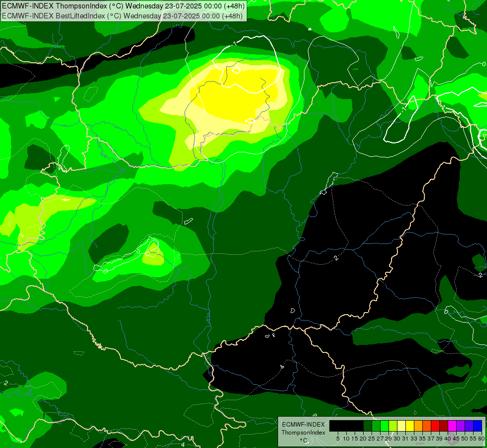The height and width of the screenshot is (448, 487).
Task: Select the orange-red 35–37 legend swatch
Action: (427, 426)
